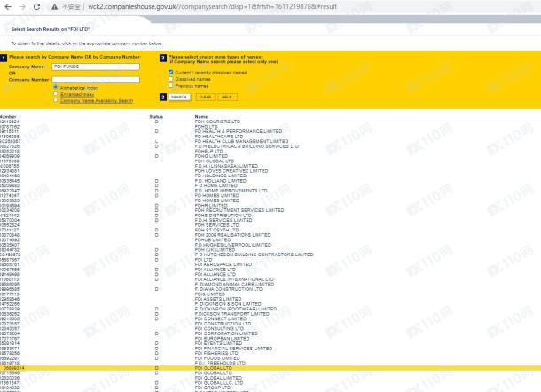The width and height of the screenshot is (541, 392).
Task: Click F. DICKINSON & SON LIMITED entry
Action: click(228, 304)
